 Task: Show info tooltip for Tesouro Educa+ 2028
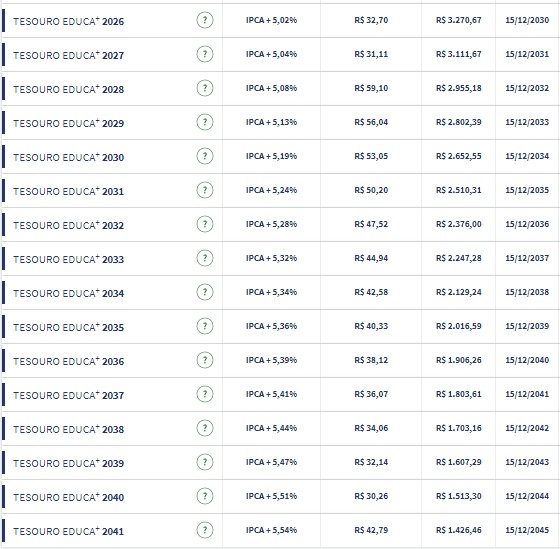pos(205,88)
